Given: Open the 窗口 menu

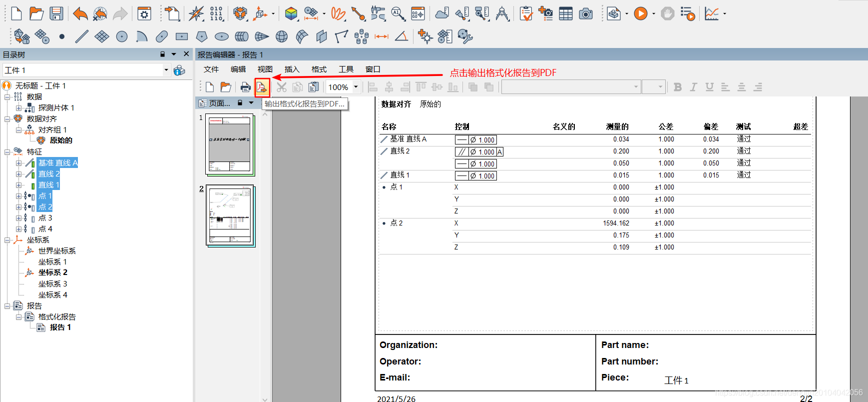Looking at the screenshot, I should pos(373,69).
